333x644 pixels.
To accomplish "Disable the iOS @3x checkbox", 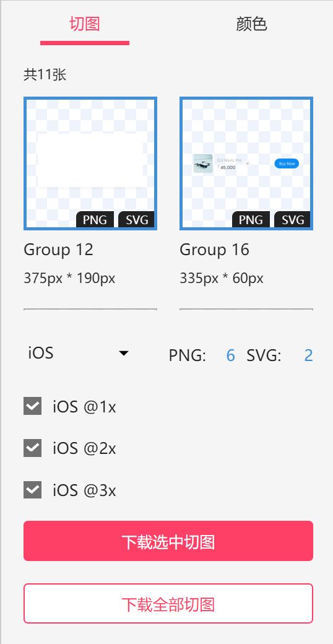I will 32,490.
